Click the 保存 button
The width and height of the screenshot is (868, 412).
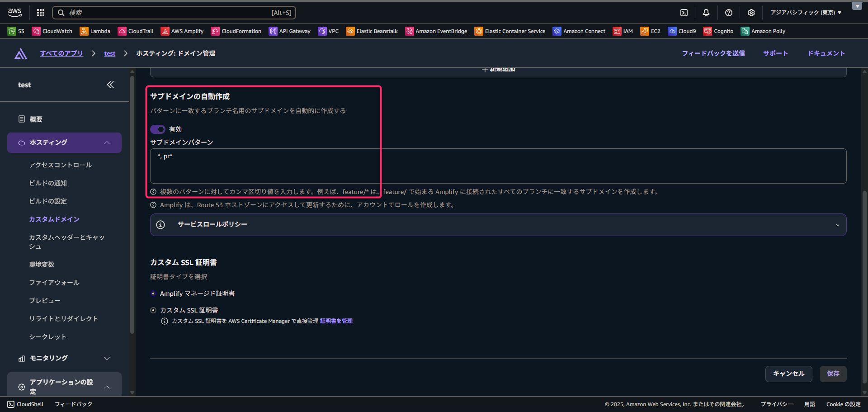[833, 374]
